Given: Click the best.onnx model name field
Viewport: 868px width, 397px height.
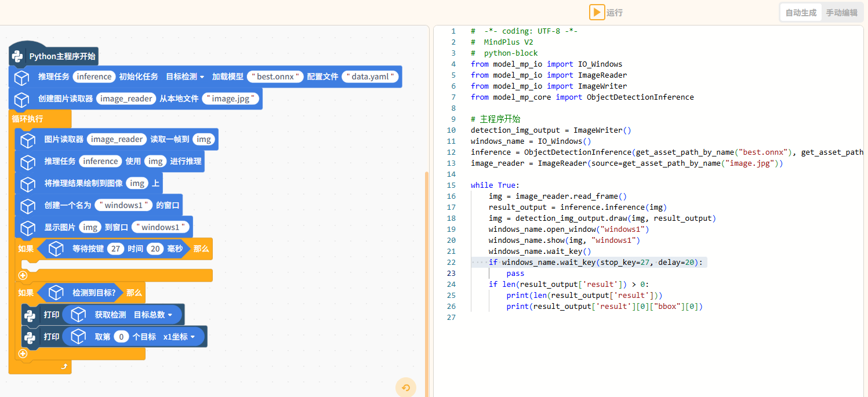Looking at the screenshot, I should click(x=275, y=77).
